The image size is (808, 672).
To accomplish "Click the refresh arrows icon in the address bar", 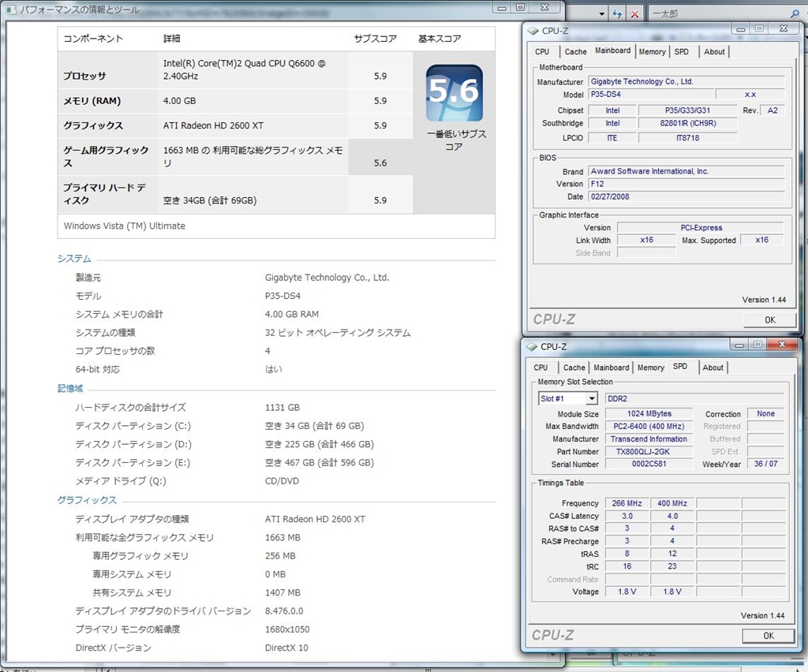I will tap(617, 13).
